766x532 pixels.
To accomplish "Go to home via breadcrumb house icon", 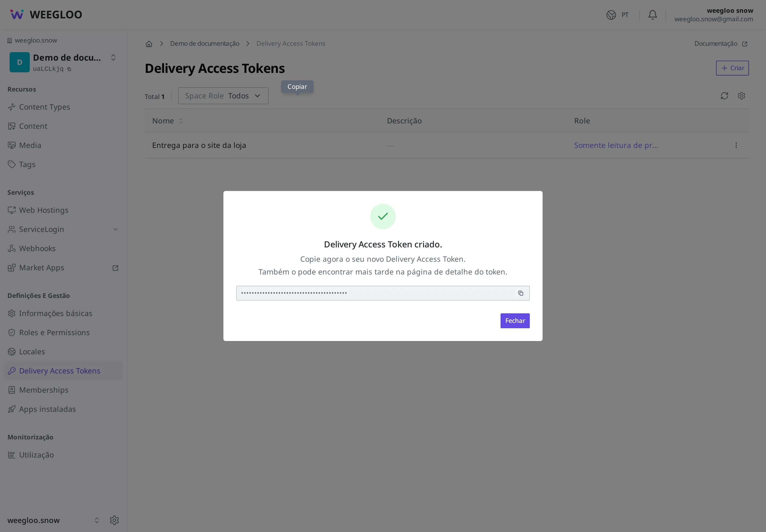I will click(x=149, y=44).
